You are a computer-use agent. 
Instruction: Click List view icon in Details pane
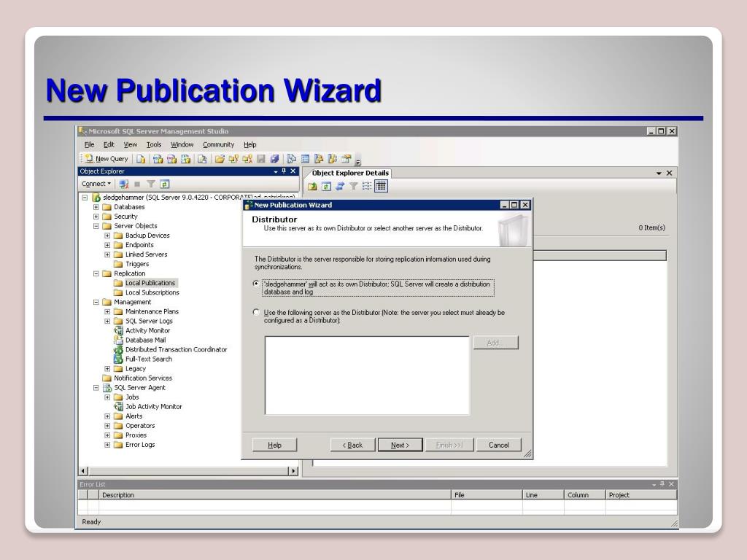pos(367,186)
